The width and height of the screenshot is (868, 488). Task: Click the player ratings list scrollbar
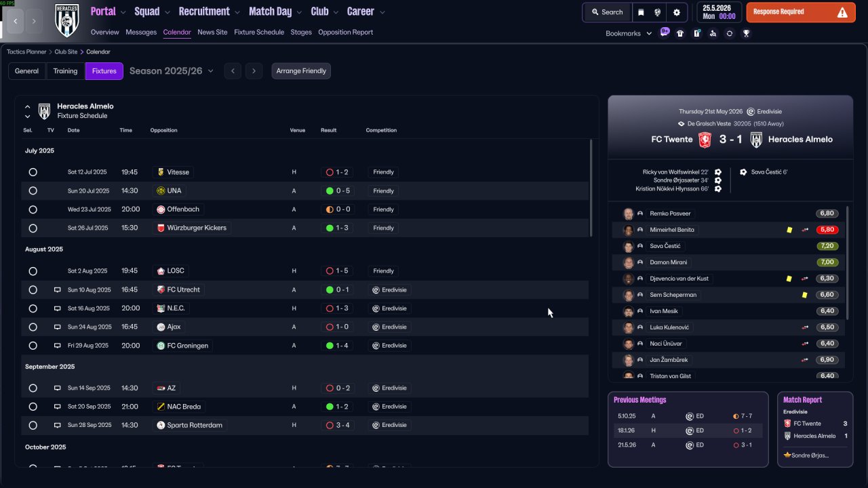pyautogui.click(x=847, y=263)
